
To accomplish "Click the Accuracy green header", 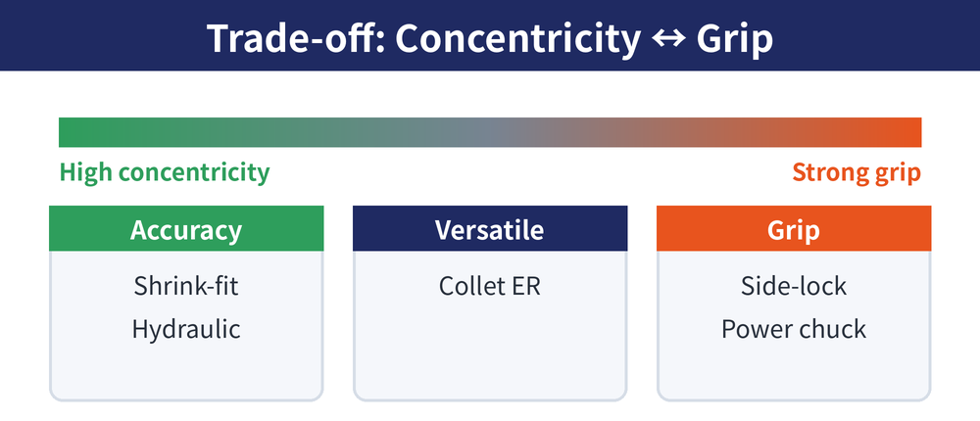I will click(186, 229).
